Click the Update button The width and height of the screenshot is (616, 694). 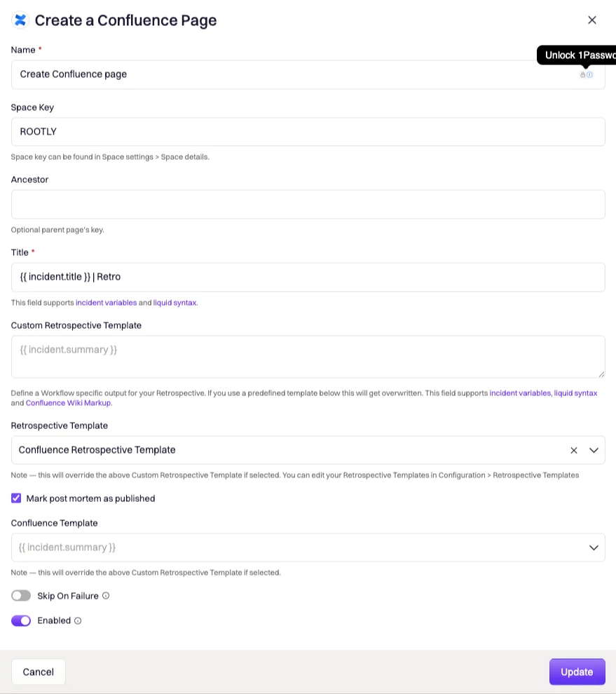click(577, 672)
